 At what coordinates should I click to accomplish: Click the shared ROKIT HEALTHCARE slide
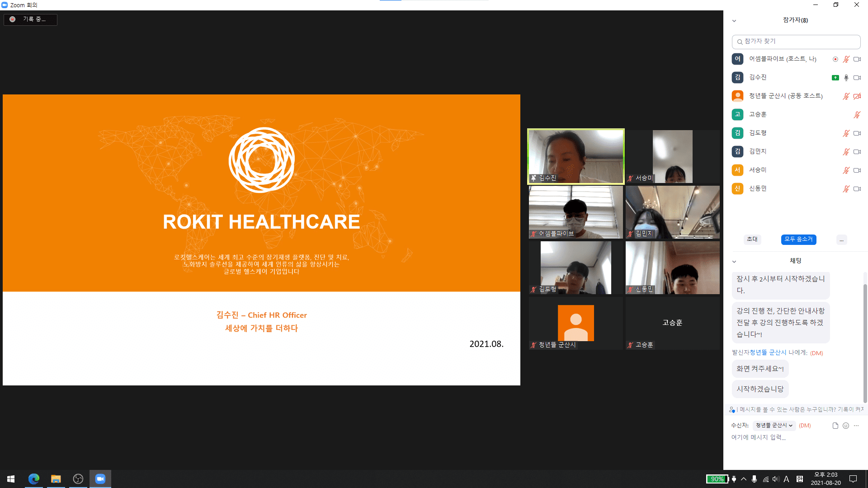261,240
